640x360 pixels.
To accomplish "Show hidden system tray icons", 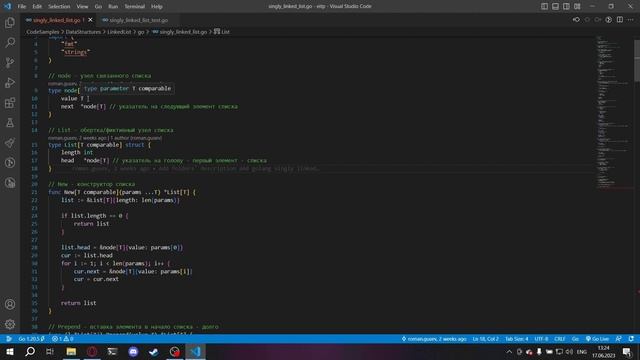I will (509, 351).
